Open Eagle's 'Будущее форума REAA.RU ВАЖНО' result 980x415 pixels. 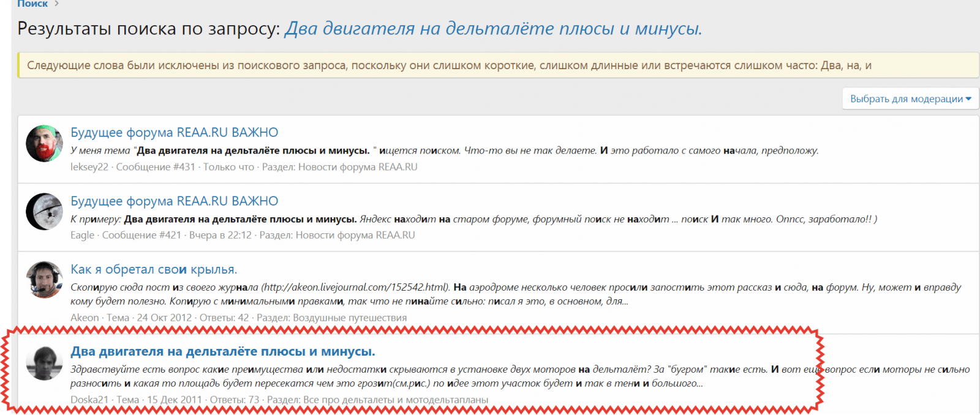click(x=175, y=201)
